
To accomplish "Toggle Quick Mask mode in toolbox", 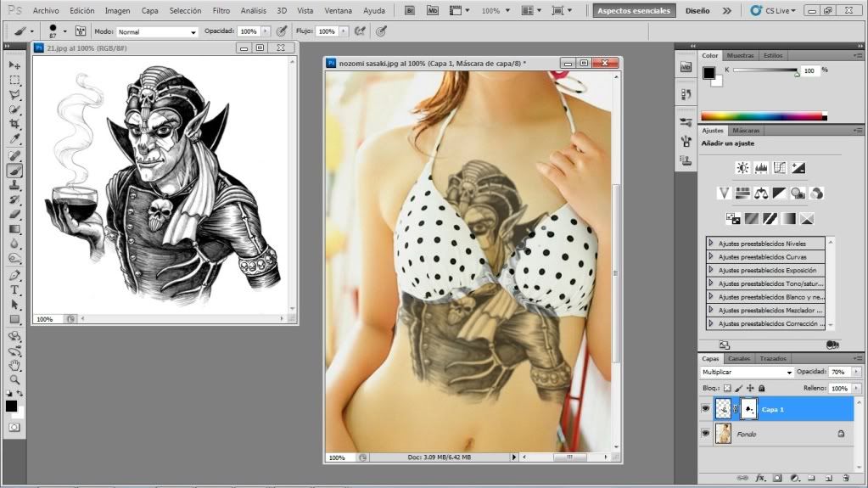I will pyautogui.click(x=14, y=428).
